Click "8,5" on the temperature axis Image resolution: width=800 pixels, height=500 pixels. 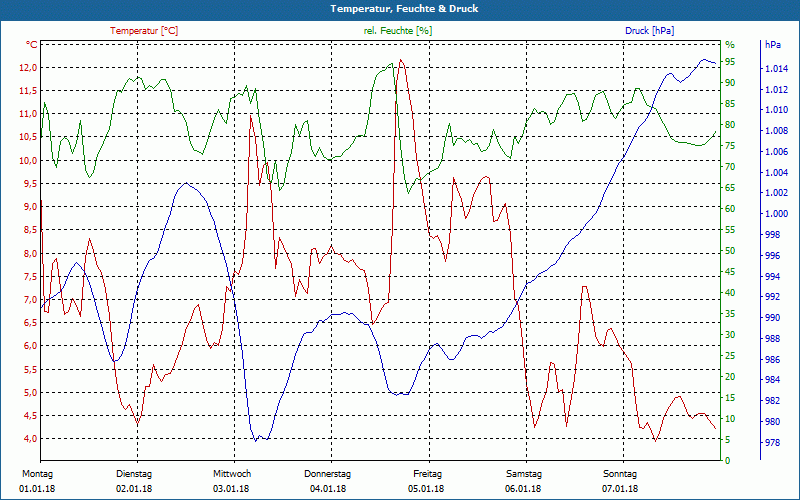pyautogui.click(x=30, y=230)
